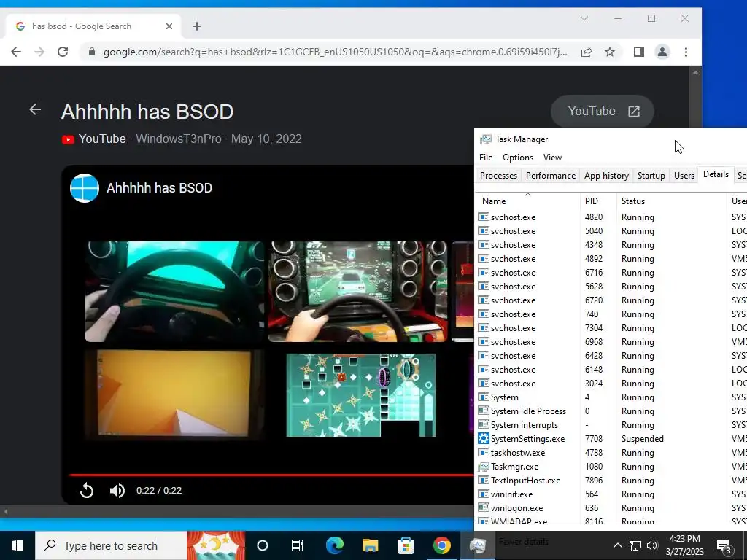Click the address bar URL field
Screen dimensions: 747x560
(335, 52)
